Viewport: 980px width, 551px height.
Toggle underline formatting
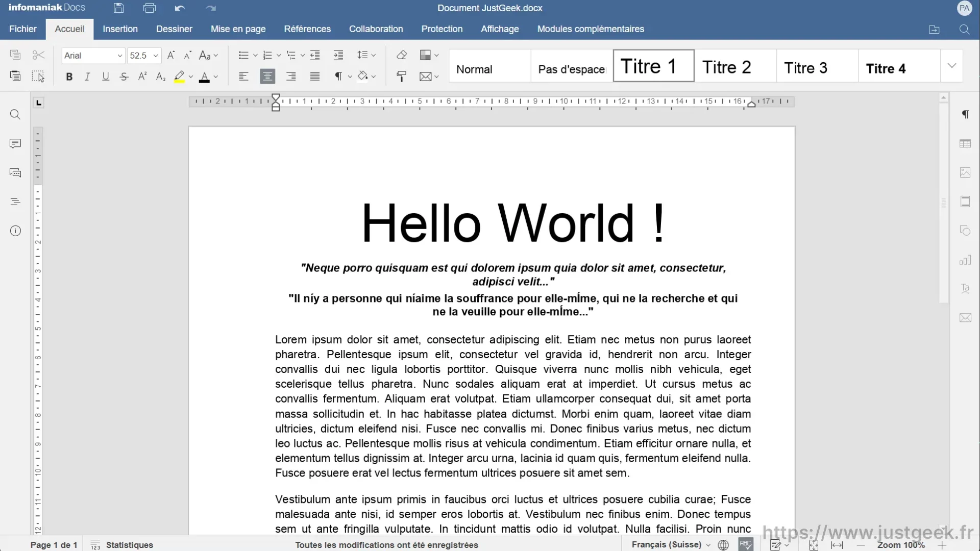click(106, 77)
